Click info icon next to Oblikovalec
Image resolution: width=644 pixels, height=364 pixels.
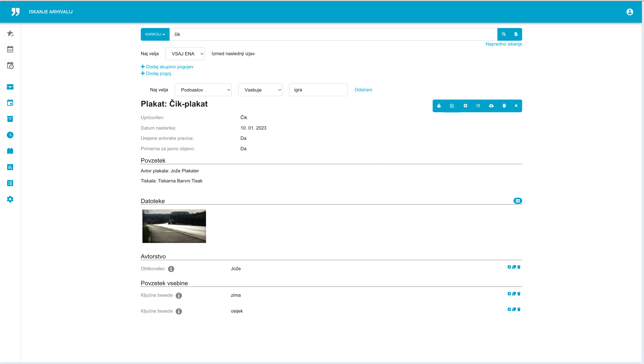click(171, 269)
